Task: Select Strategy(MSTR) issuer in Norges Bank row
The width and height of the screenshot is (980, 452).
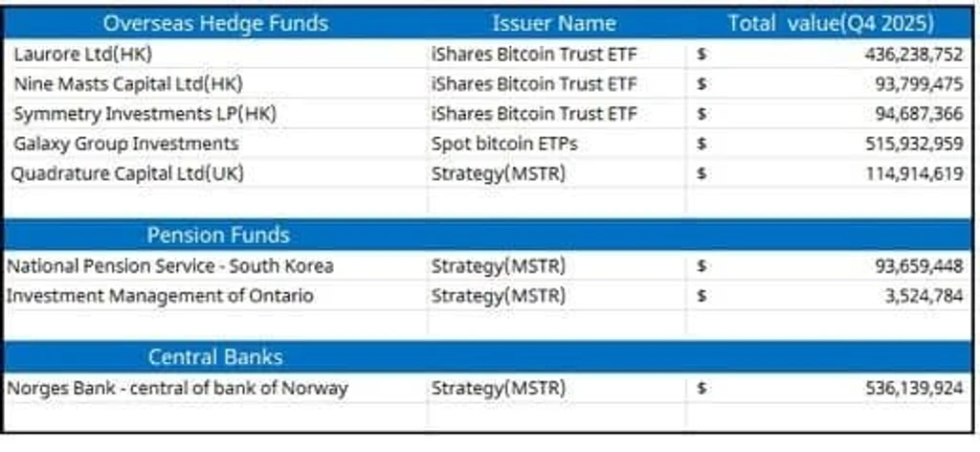Action: point(498,388)
